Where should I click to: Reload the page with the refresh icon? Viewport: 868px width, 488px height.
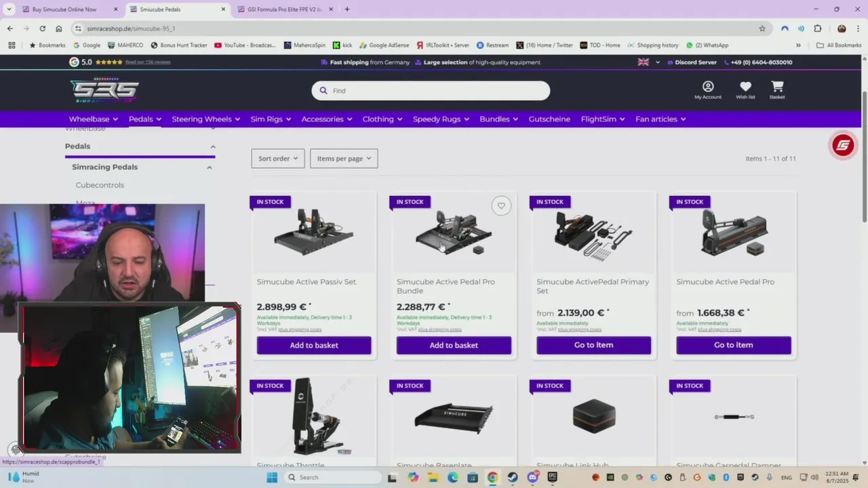42,28
